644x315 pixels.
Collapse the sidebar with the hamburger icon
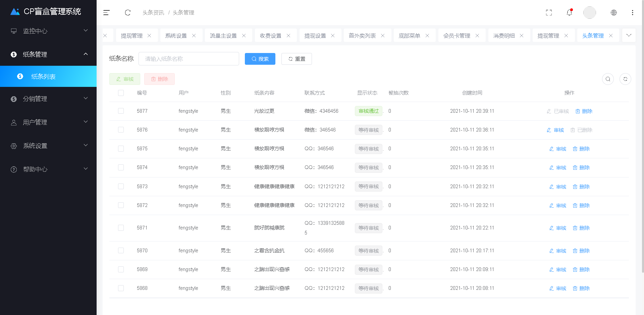106,13
